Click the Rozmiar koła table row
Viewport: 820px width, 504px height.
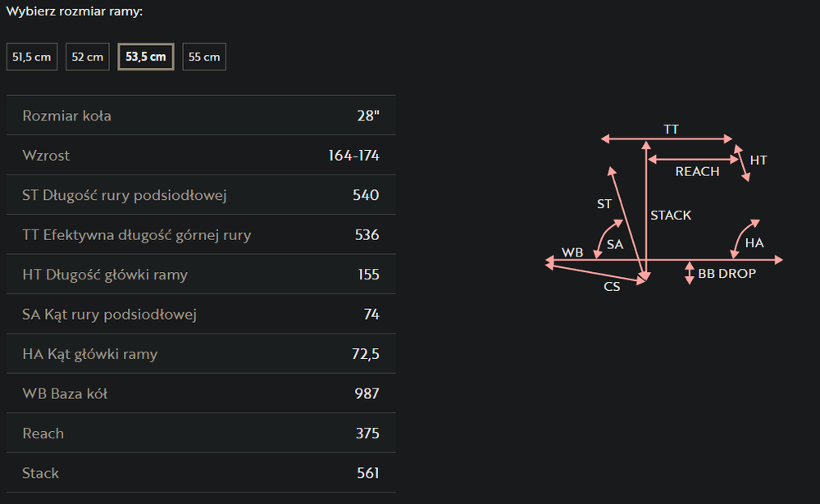[201, 116]
